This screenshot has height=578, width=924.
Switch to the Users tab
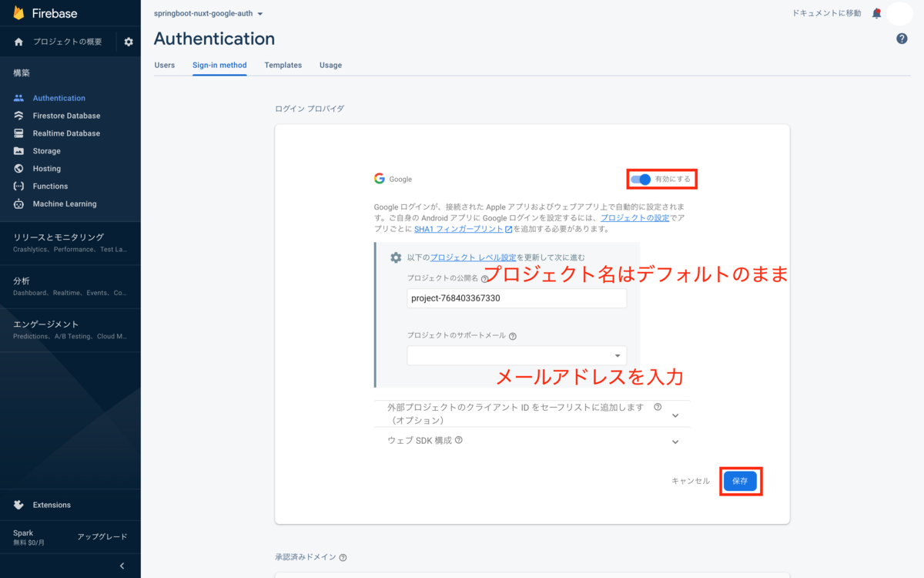[x=165, y=66]
